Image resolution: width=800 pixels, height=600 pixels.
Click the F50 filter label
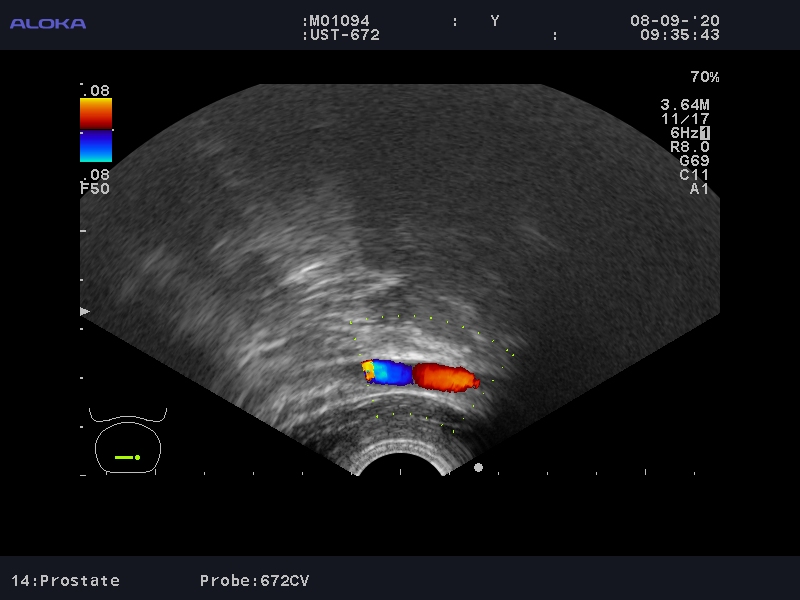click(x=95, y=188)
